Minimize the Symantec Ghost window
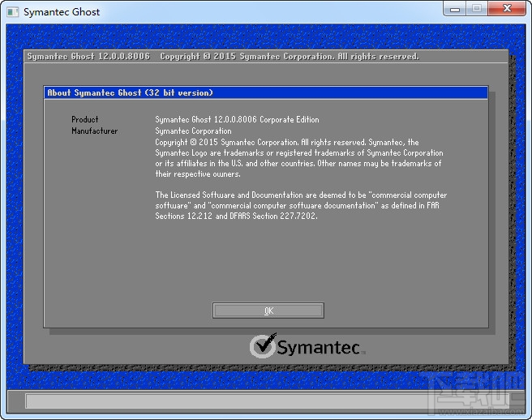This screenshot has height=420, width=532. (x=455, y=8)
